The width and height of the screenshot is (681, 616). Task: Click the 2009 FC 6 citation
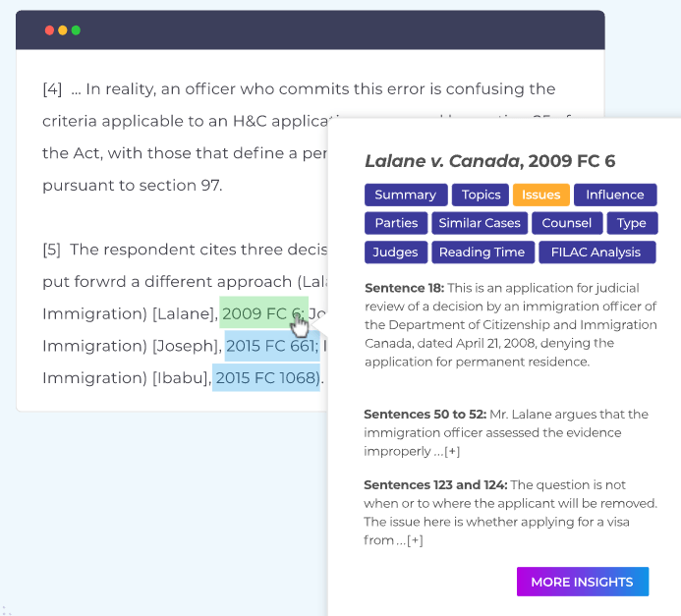click(x=263, y=313)
